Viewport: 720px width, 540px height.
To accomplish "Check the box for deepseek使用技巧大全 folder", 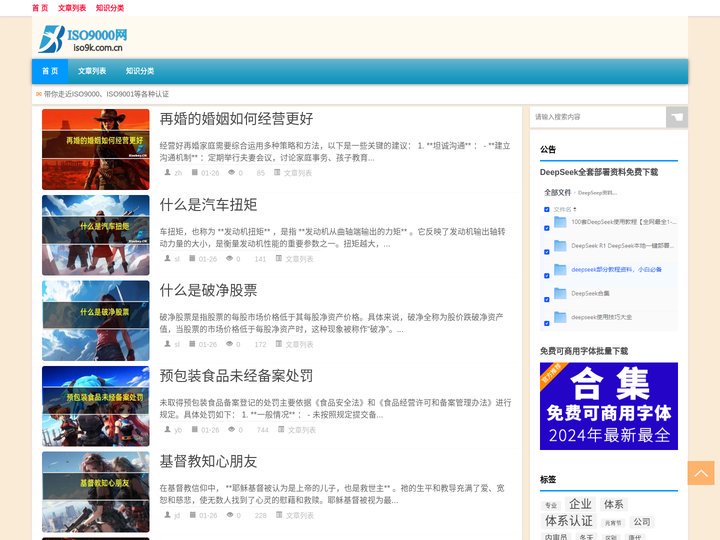I will (546, 324).
